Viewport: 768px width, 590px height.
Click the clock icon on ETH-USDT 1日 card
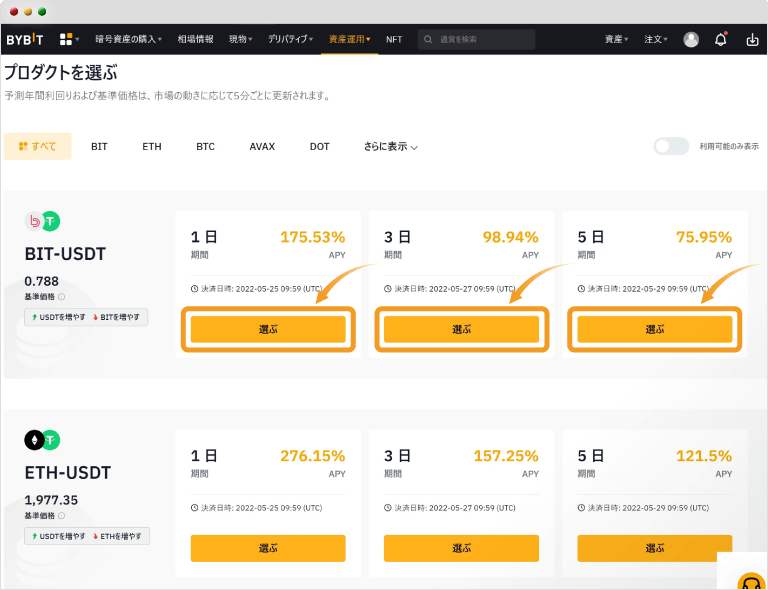click(x=194, y=508)
